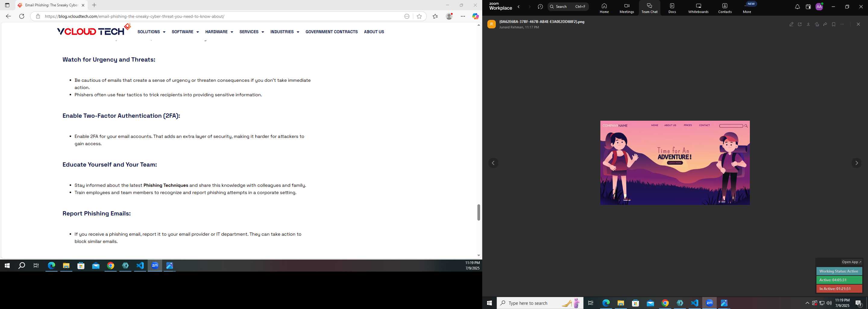Click the JR sender avatar in image viewer
The width and height of the screenshot is (868, 309).
tap(491, 24)
